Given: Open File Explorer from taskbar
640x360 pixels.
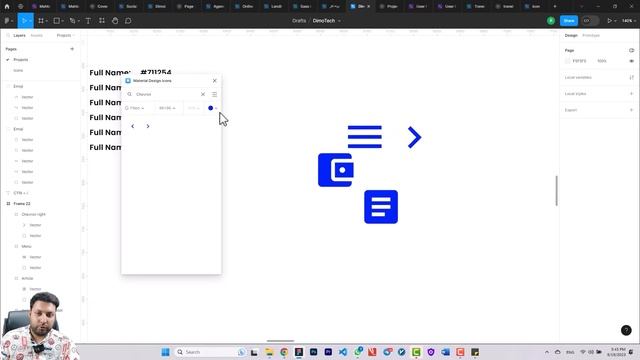Looking at the screenshot, I should coord(269,352).
